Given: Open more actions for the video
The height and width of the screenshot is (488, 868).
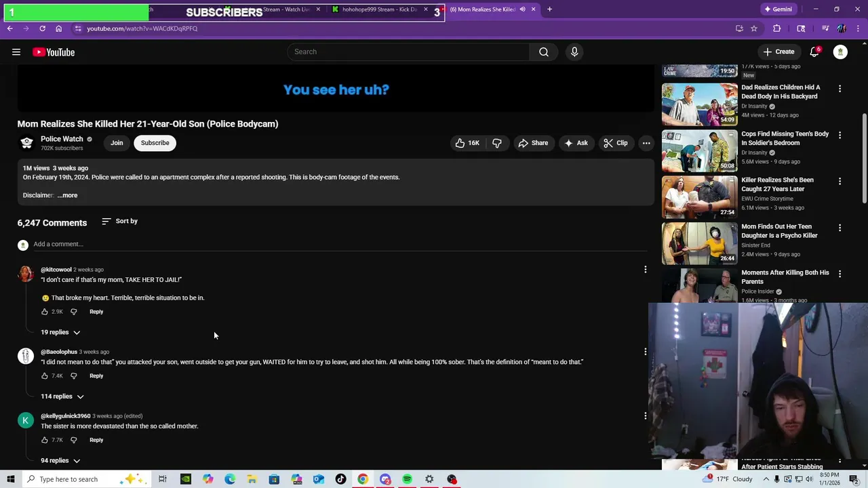Looking at the screenshot, I should 646,143.
